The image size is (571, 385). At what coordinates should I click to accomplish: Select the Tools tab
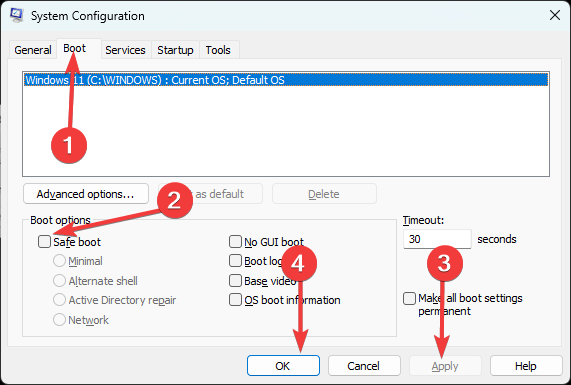tap(218, 50)
